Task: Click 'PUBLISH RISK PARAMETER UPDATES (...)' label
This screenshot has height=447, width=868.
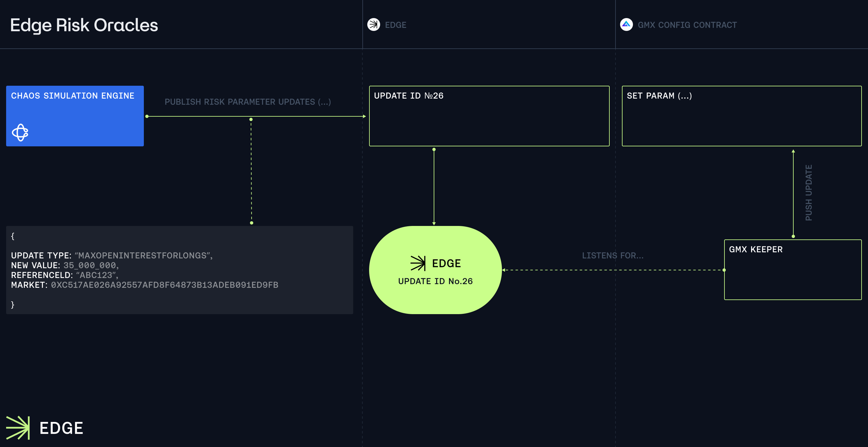Action: pyautogui.click(x=248, y=102)
